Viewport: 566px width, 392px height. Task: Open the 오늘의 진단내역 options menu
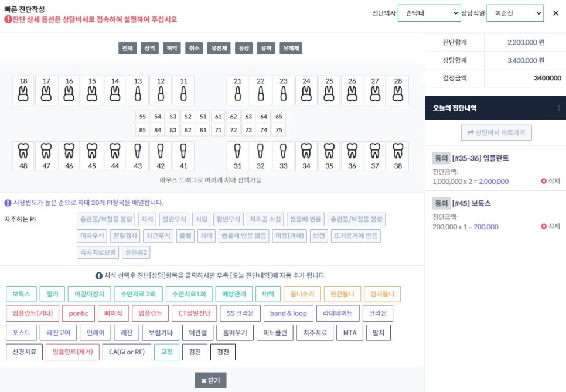[x=558, y=108]
